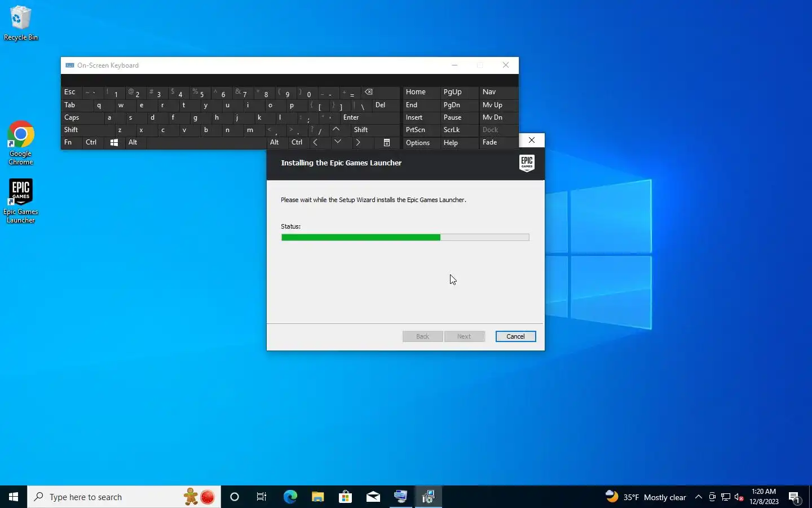Image resolution: width=812 pixels, height=508 pixels.
Task: Click the Fade key on On-Screen Keyboard
Action: pyautogui.click(x=498, y=143)
